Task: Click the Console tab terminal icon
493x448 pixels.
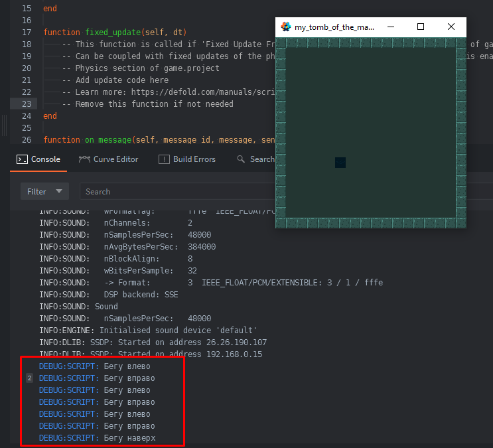Action: 21,159
